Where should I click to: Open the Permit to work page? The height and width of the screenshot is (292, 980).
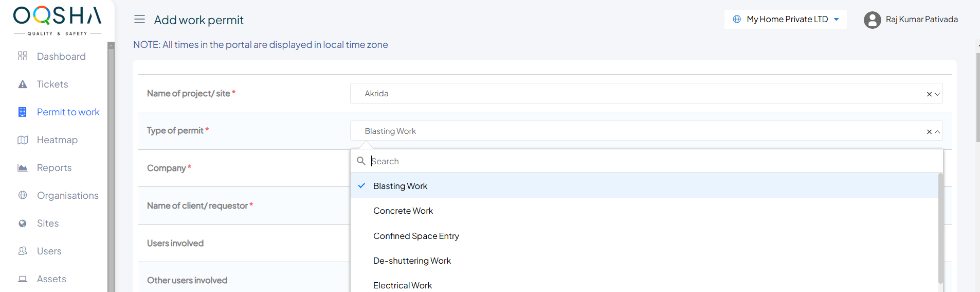[68, 112]
